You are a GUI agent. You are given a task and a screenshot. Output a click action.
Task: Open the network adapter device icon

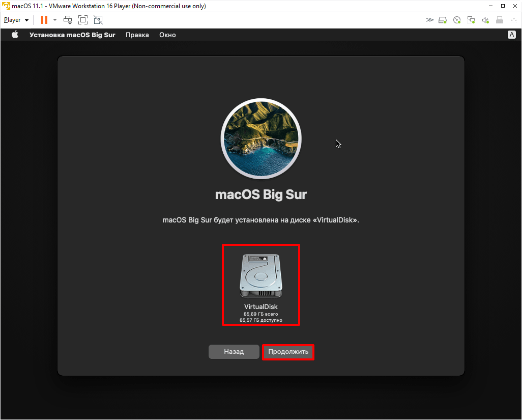(x=471, y=20)
